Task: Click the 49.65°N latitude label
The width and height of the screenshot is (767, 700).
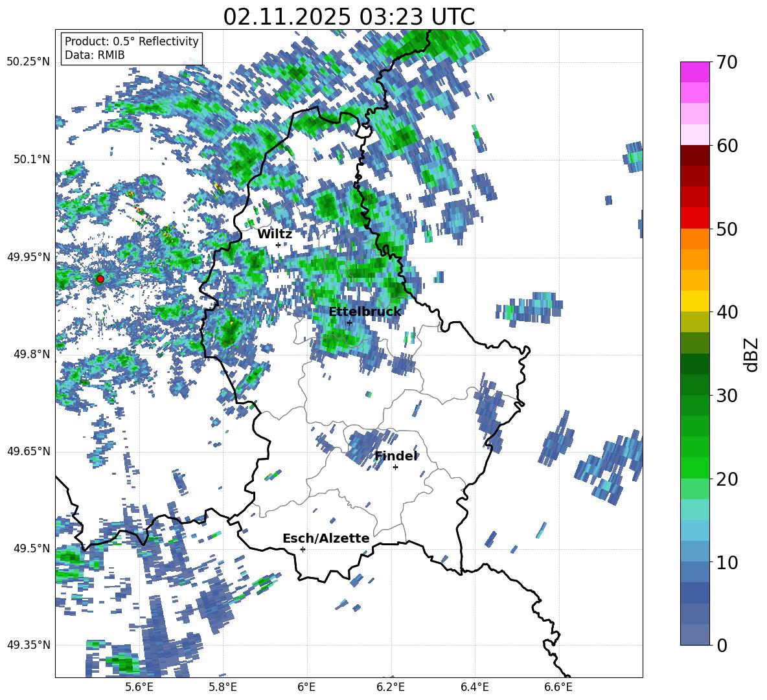Action: (x=29, y=451)
